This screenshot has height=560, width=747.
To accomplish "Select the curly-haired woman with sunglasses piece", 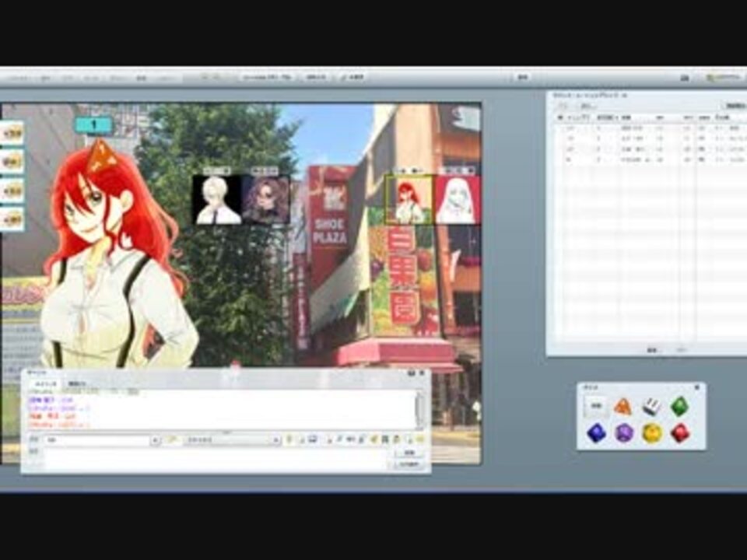I will coord(265,200).
